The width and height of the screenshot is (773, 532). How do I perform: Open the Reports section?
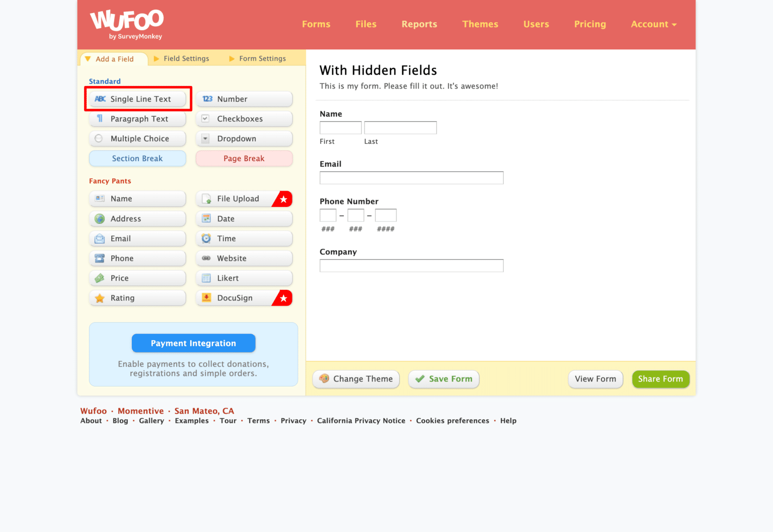click(419, 24)
